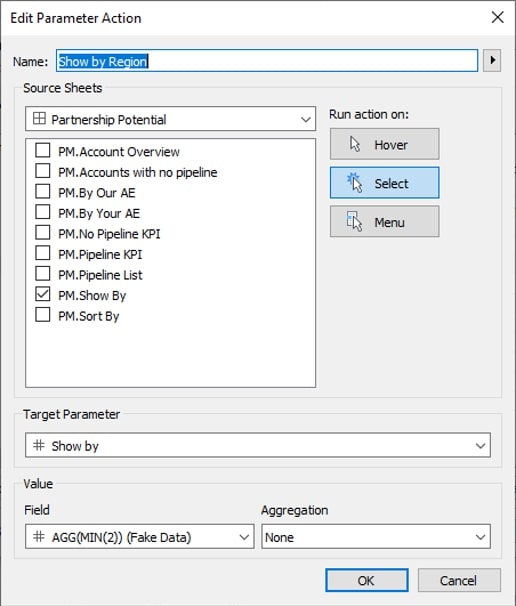Expand the Field AGG(MIN(2)) dropdown
Image resolution: width=516 pixels, height=606 pixels.
point(140,536)
